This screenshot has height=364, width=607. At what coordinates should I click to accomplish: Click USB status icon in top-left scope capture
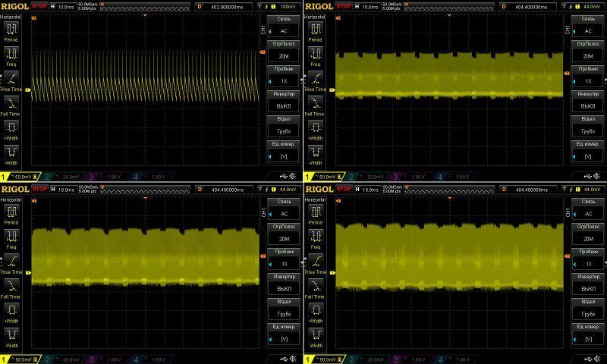pos(284,177)
